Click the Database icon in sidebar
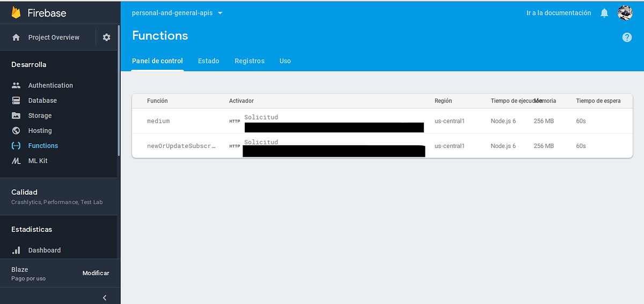Image resolution: width=644 pixels, height=304 pixels. [x=16, y=100]
